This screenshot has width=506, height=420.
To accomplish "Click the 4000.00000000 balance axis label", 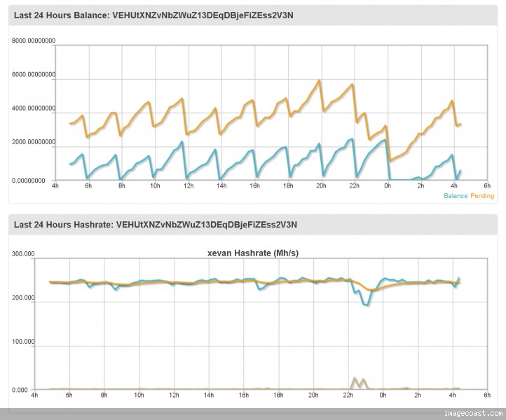I will [33, 108].
